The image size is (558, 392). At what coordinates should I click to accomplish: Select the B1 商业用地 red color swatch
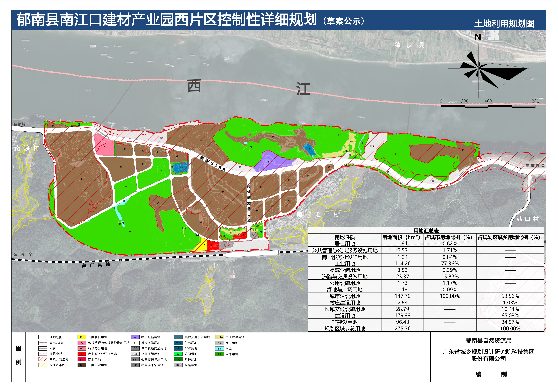pos(82,360)
